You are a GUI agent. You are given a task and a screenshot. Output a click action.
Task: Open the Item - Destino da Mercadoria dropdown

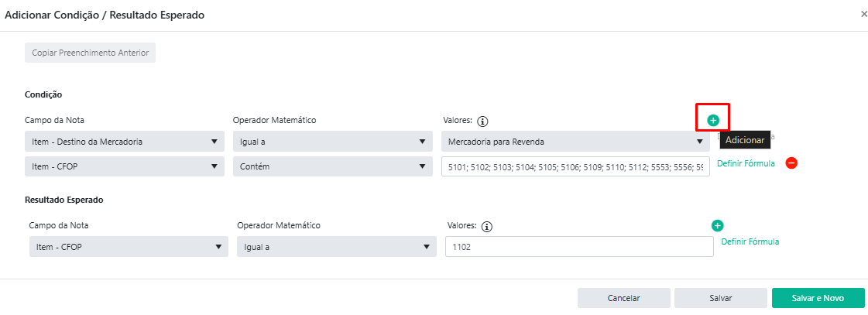pyautogui.click(x=121, y=142)
